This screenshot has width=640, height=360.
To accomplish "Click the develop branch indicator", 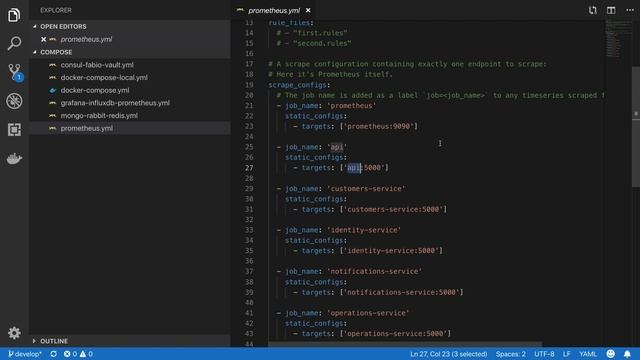I will (x=25, y=354).
